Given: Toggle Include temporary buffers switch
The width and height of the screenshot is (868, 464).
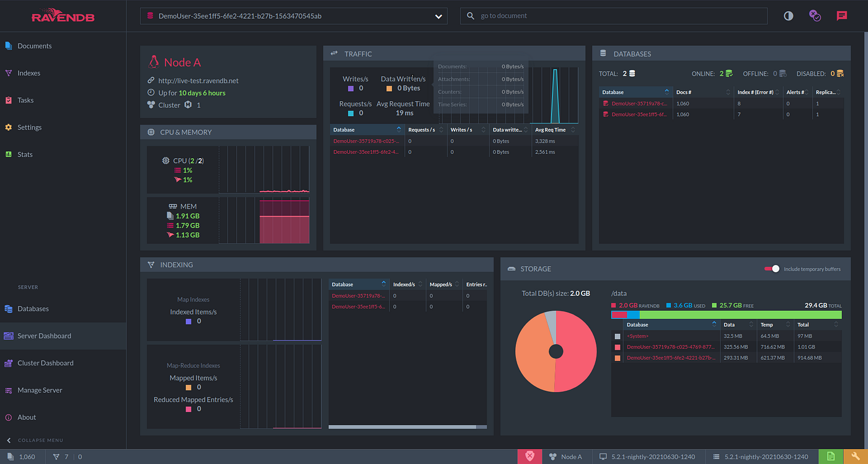Looking at the screenshot, I should [772, 269].
